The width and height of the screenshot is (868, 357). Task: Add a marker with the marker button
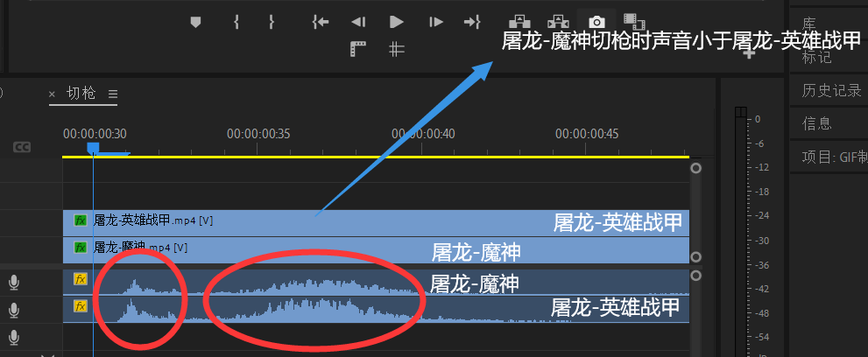(x=195, y=22)
